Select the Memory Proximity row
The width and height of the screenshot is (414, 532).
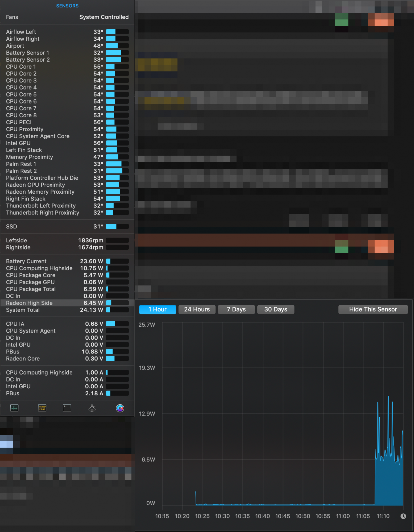coord(67,157)
